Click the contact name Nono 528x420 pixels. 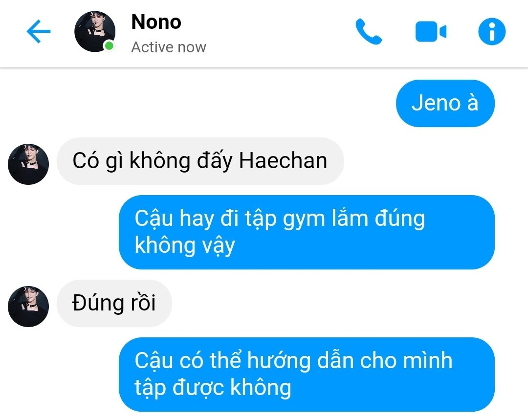coord(156,22)
